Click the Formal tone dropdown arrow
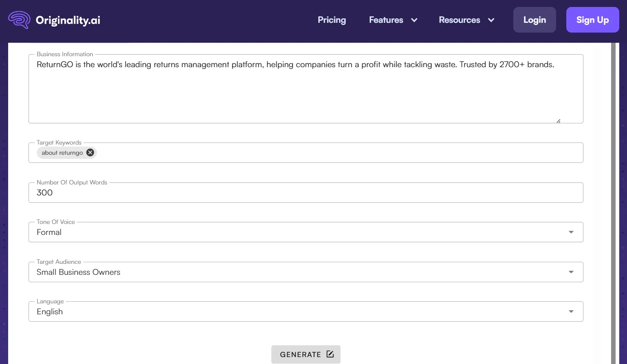Viewport: 627px width, 364px height. (571, 232)
